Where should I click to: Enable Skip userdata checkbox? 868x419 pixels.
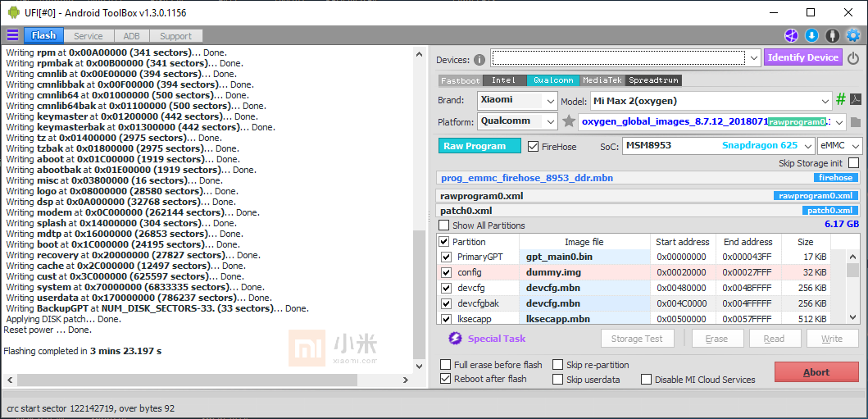[557, 380]
